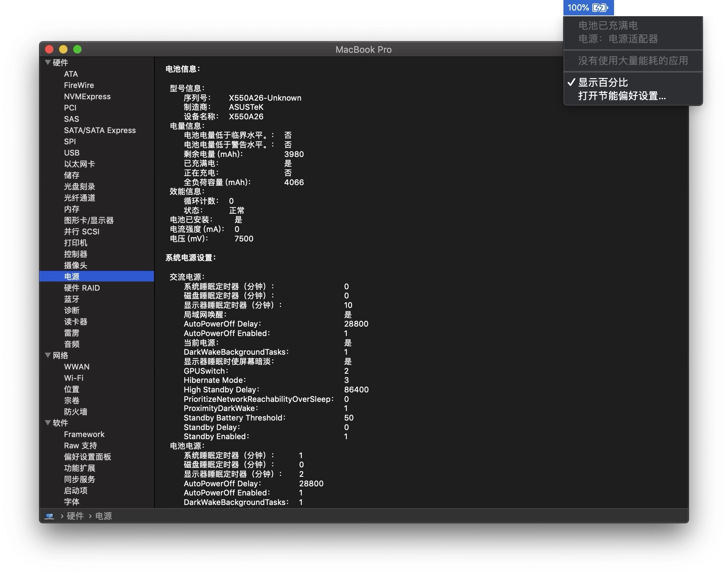Select SATA/SATA Express in the sidebar
Viewport: 728px width, 575px height.
click(x=100, y=130)
